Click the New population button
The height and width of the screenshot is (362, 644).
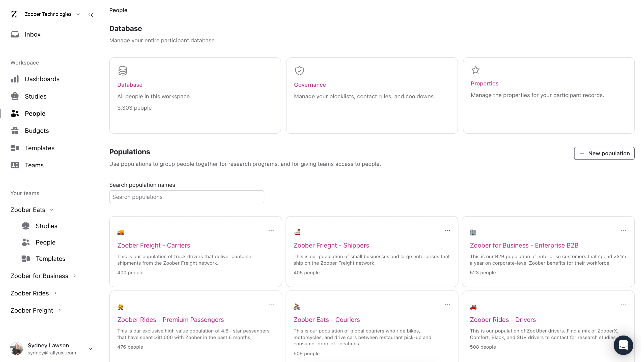[604, 153]
